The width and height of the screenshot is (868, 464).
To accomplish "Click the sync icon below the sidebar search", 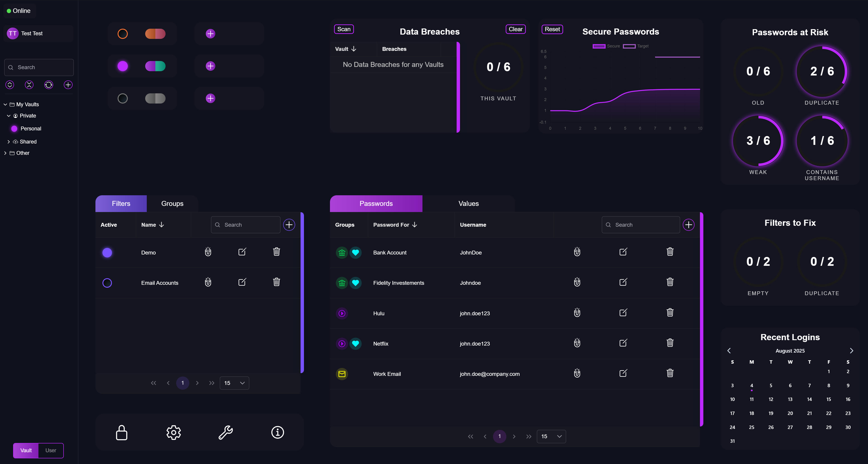I will 49,85.
